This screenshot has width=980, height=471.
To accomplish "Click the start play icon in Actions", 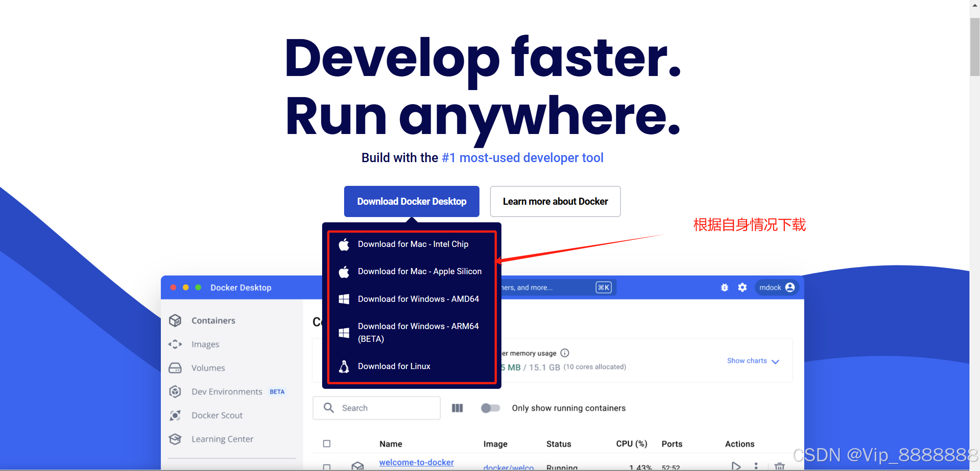I will click(736, 466).
